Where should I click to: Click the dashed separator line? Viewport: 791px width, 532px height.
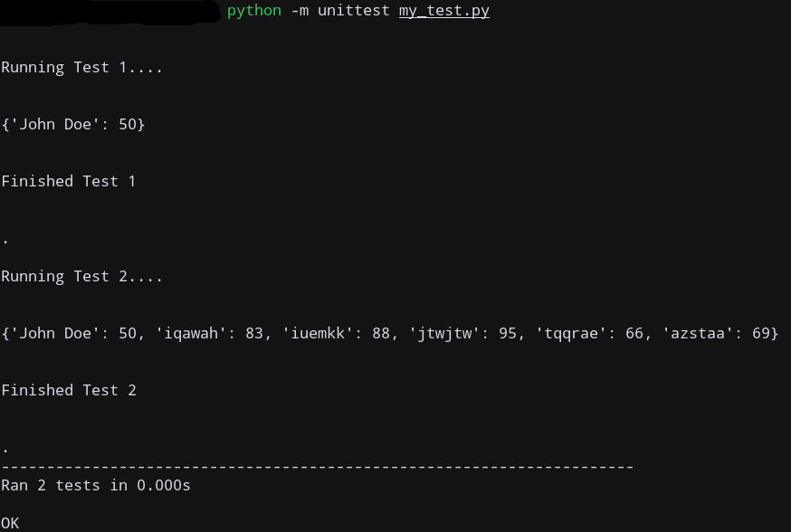click(x=318, y=468)
